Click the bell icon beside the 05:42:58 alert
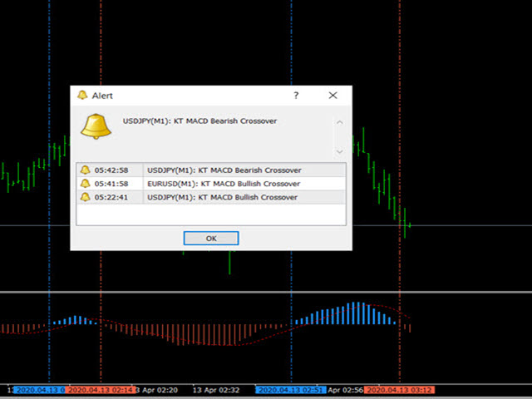 tap(85, 170)
